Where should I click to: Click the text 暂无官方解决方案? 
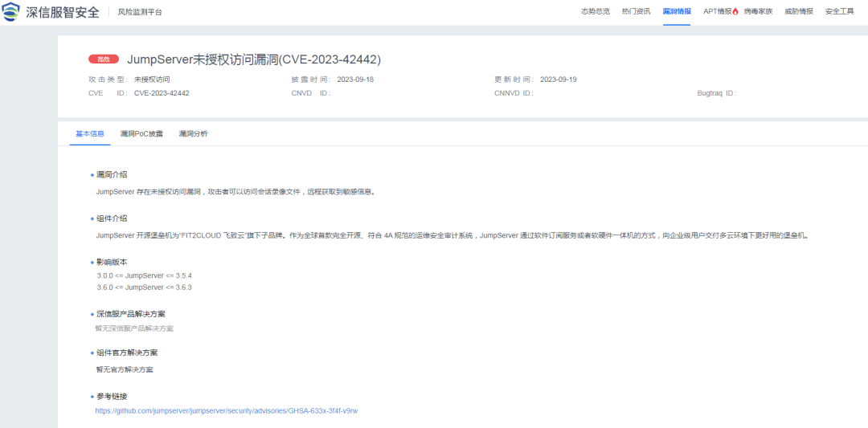[x=125, y=369]
